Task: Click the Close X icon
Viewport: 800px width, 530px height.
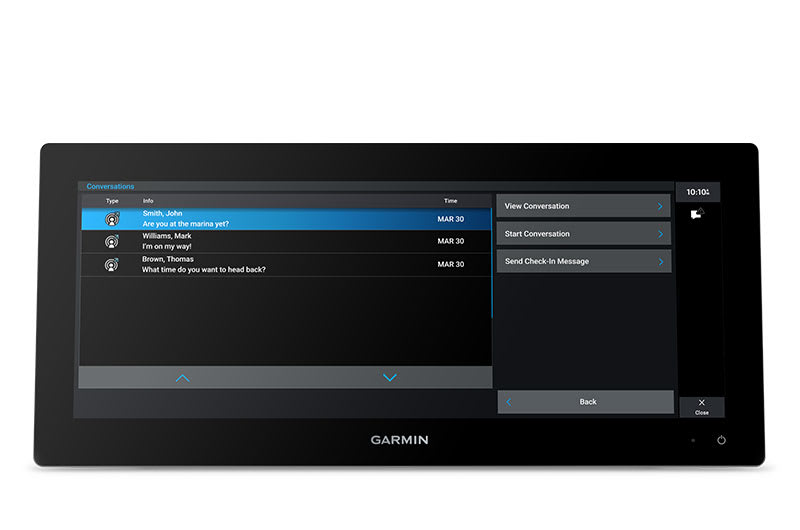Action: coord(702,403)
